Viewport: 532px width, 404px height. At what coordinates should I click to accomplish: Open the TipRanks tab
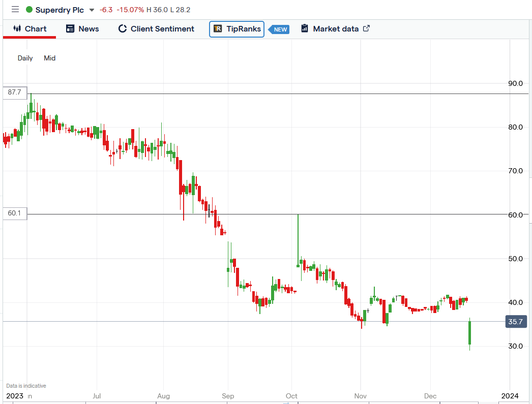click(x=237, y=29)
